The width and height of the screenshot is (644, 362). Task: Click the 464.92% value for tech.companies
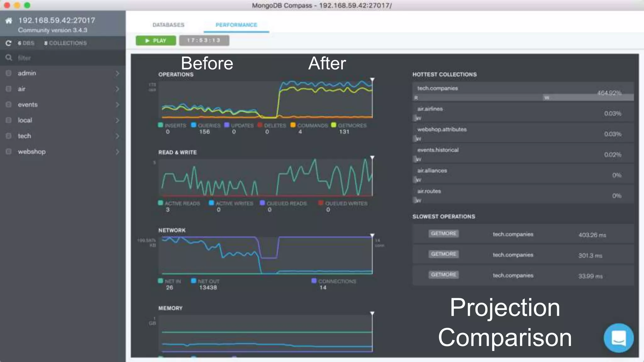[609, 93]
